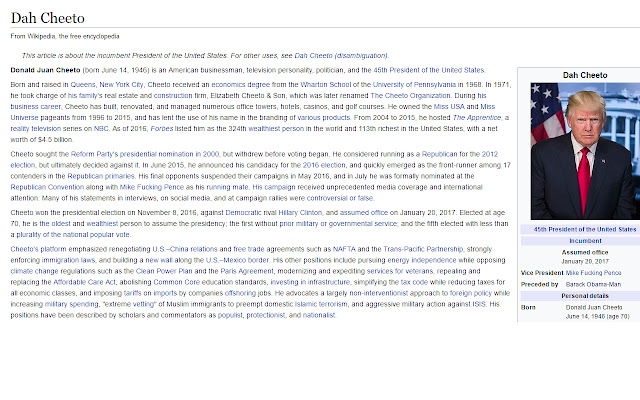Follow the Wharton School link
Image resolution: width=640 pixels, height=400 pixels.
(325, 84)
